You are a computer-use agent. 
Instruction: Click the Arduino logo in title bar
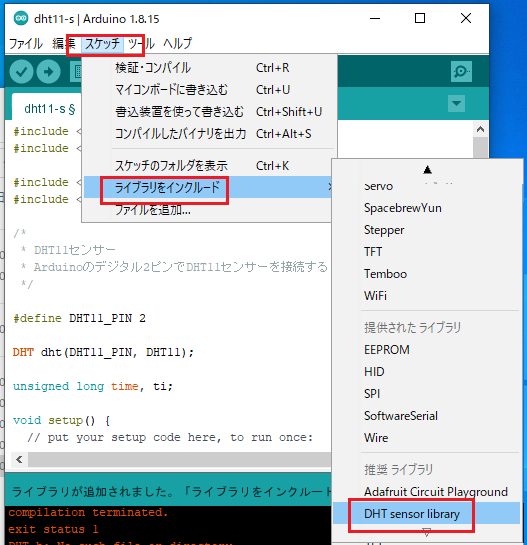coord(21,18)
